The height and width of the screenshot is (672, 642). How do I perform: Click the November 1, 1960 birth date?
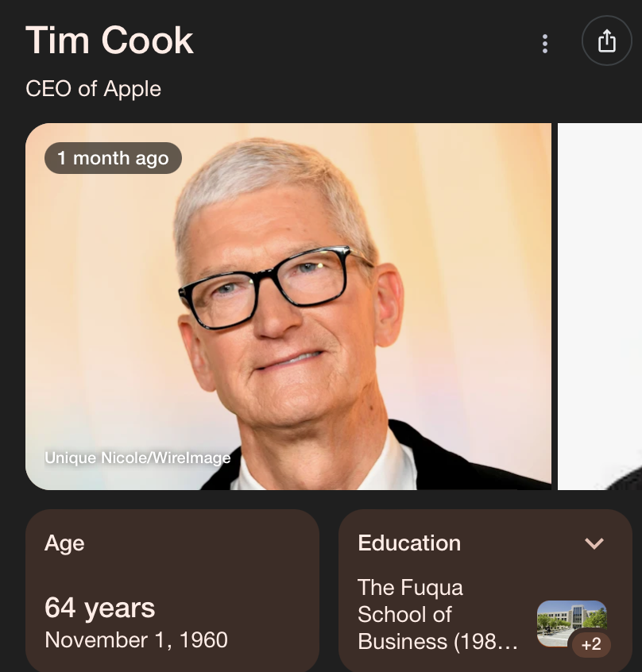(x=137, y=640)
